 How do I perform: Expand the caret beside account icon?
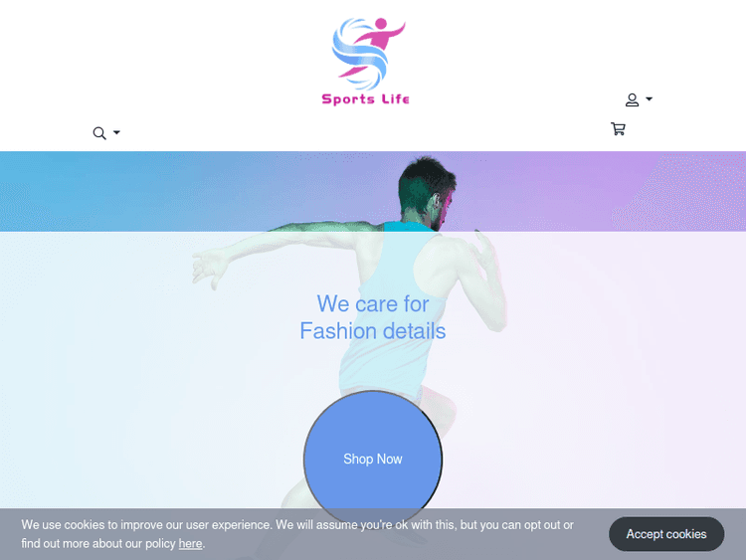[x=649, y=98]
